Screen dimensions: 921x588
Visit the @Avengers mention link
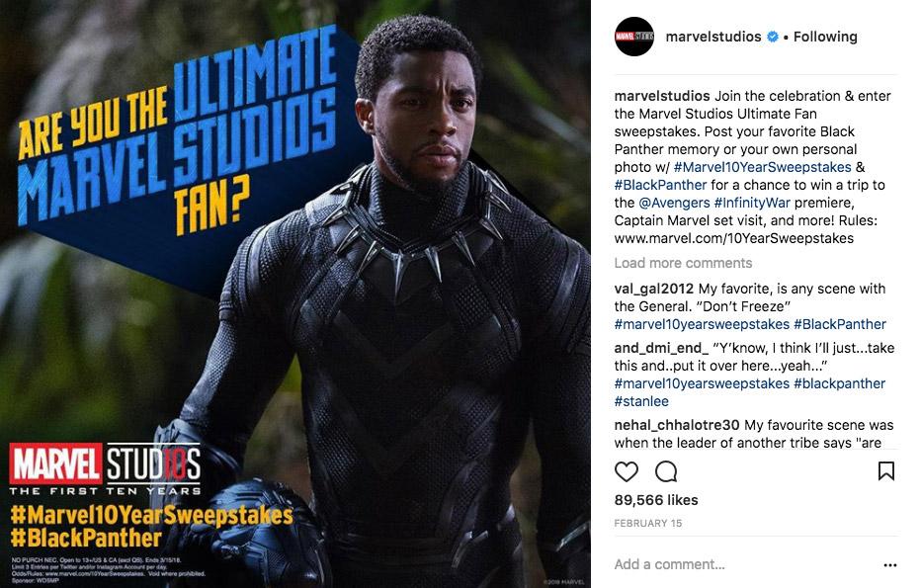tap(674, 203)
